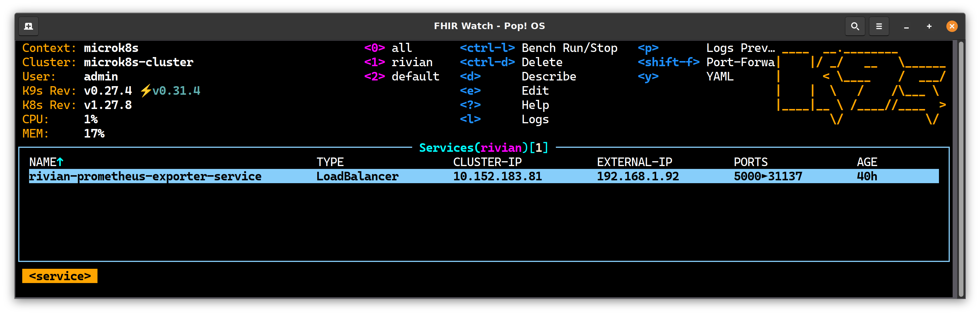
Task: Click the new tab icon in title bar
Action: pos(29,26)
